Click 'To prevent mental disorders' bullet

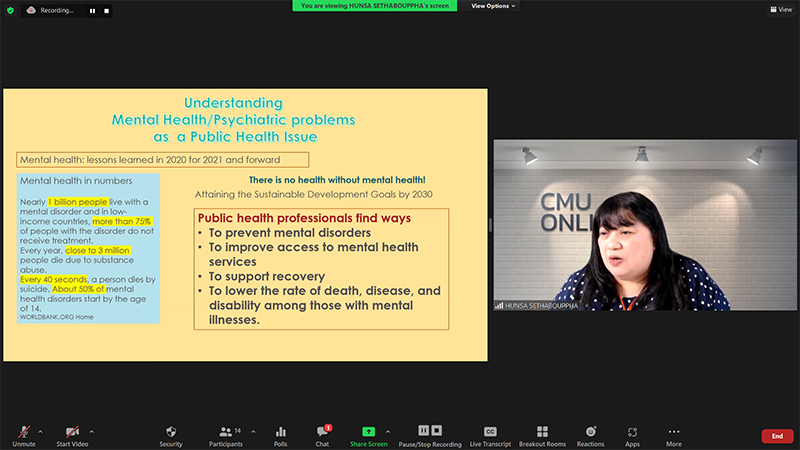click(x=290, y=233)
